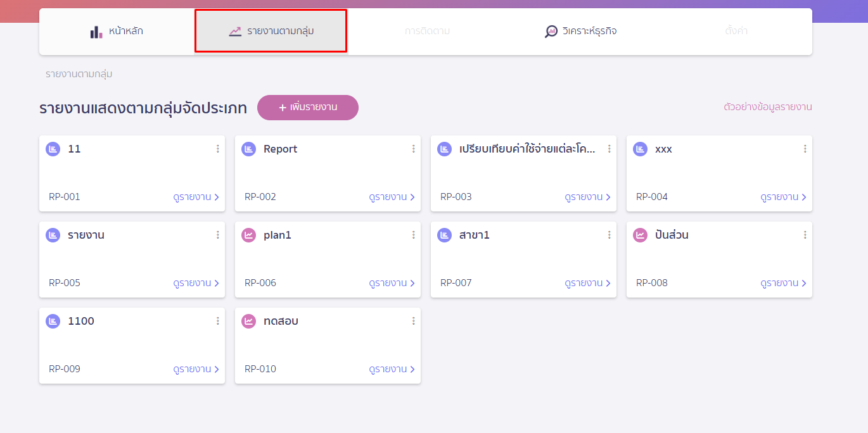This screenshot has width=868, height=433.
Task: Open options menu for plan1 report
Action: tap(413, 235)
